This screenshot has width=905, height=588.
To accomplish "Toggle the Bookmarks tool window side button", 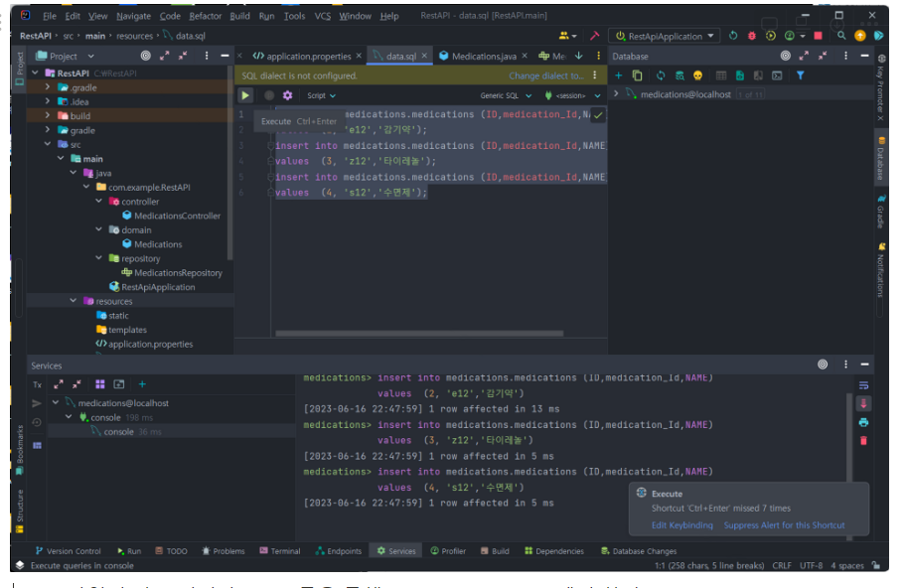I will [20, 449].
